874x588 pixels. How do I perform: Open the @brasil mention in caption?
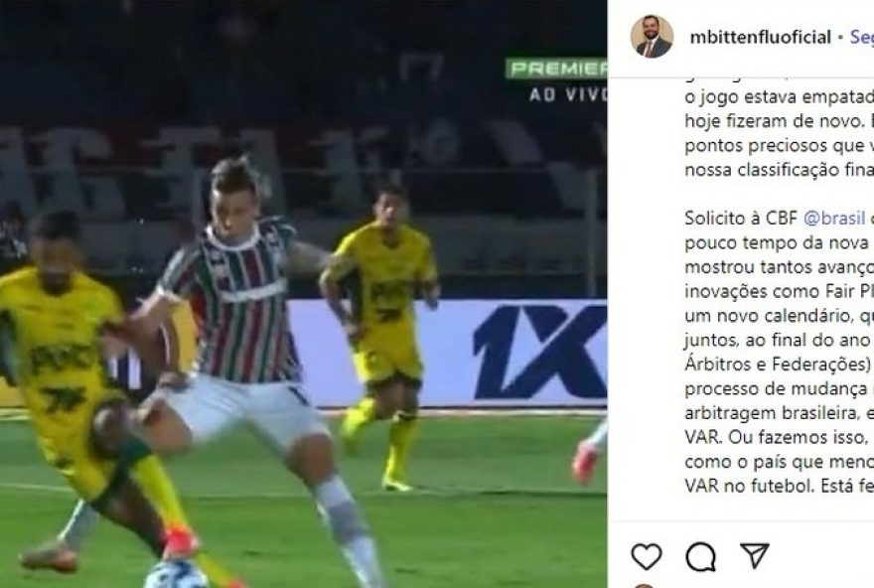(834, 218)
